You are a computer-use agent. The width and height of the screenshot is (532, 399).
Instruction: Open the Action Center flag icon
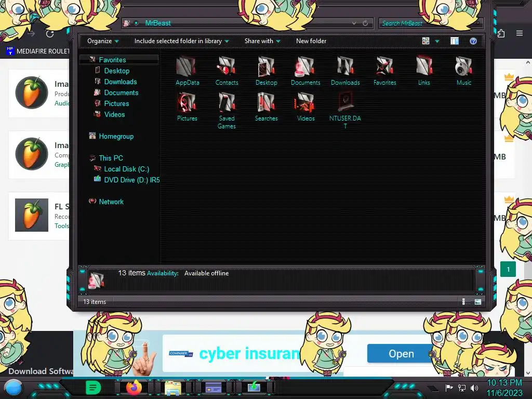449,388
